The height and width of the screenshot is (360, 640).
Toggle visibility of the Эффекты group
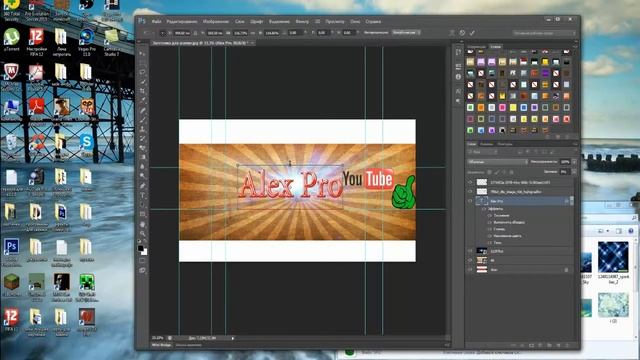[x=484, y=209]
